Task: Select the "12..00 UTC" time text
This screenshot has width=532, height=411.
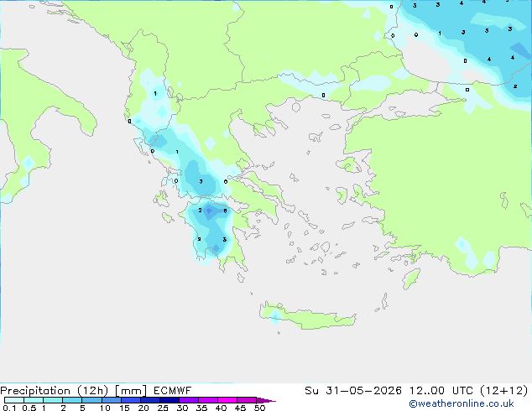Action: 441,391
